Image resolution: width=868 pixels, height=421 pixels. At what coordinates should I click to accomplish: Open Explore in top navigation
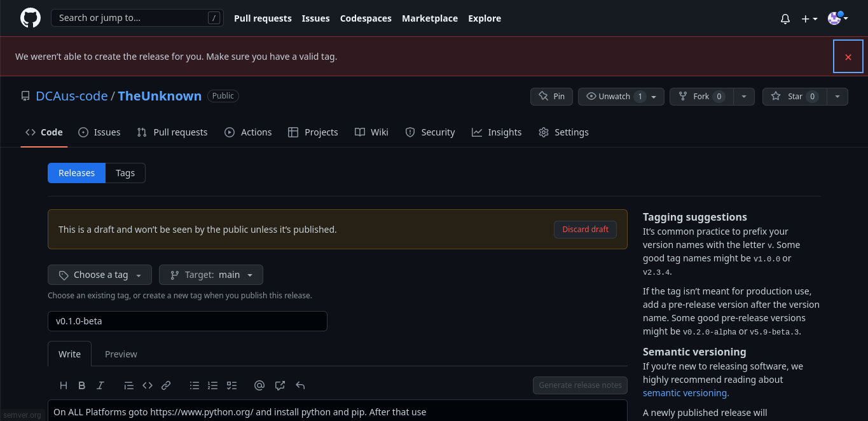pos(485,18)
